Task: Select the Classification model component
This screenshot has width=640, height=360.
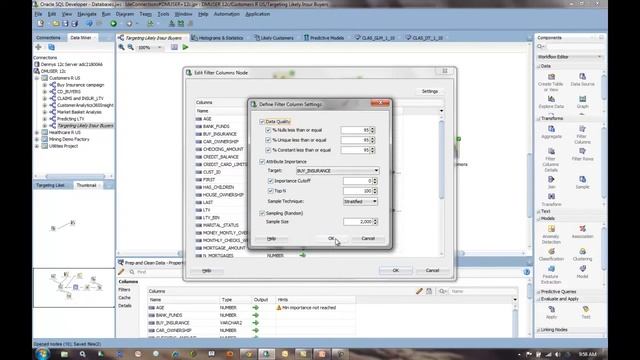Action: coord(551,255)
